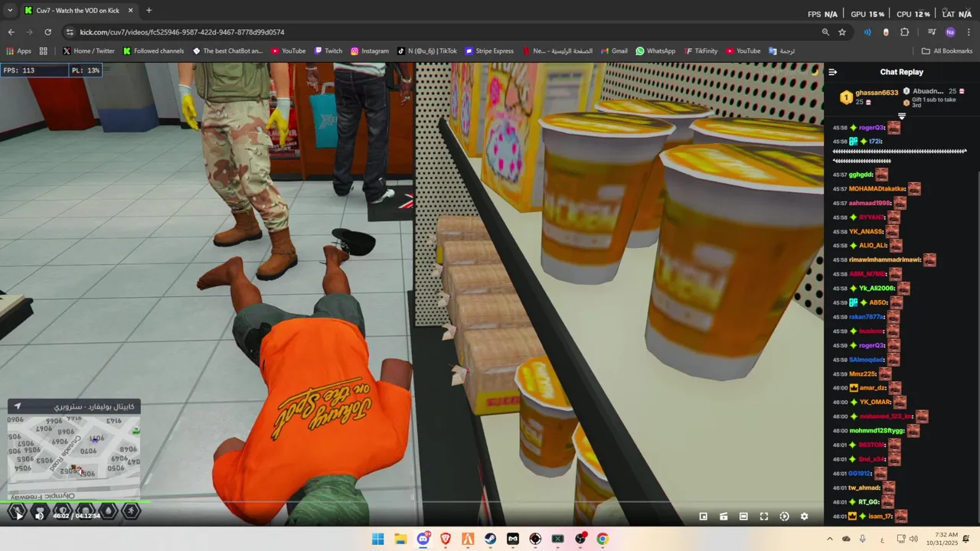Click chat username mohmmd125ftygg
This screenshot has height=551, width=980.
(x=877, y=431)
